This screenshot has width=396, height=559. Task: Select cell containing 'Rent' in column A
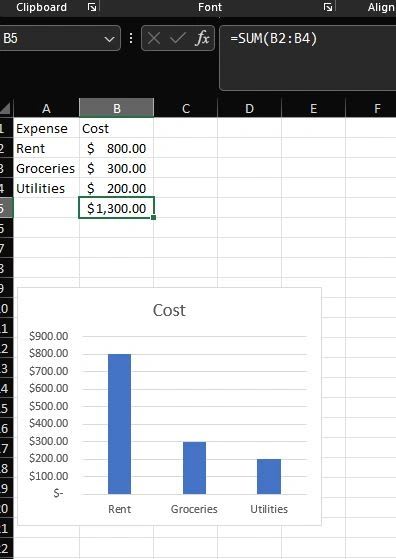coord(46,148)
